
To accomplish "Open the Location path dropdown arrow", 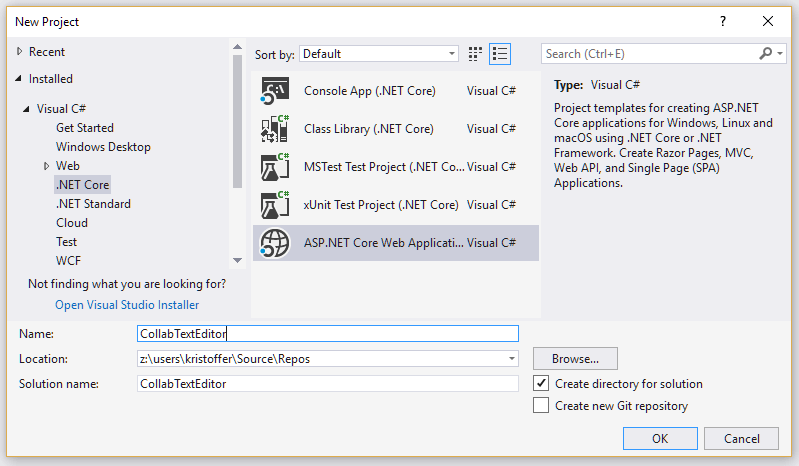I will 512,359.
